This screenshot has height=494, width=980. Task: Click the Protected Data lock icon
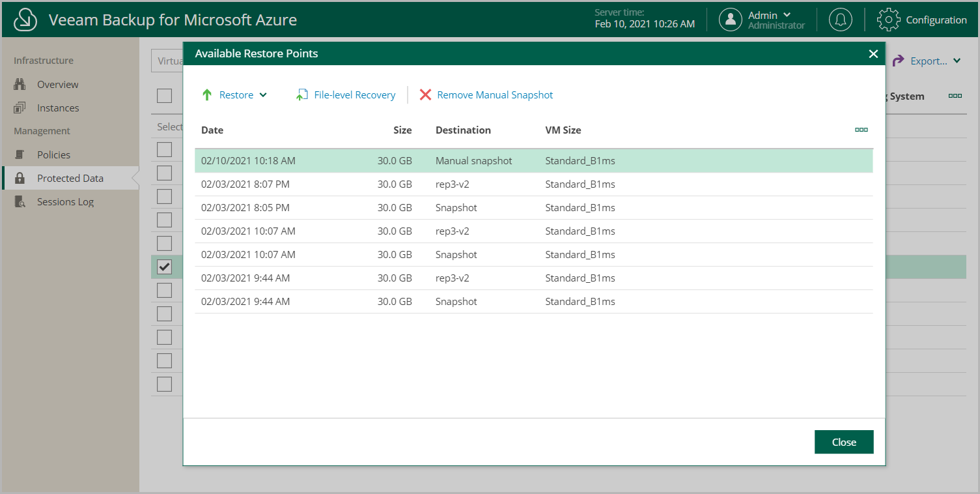pyautogui.click(x=20, y=178)
